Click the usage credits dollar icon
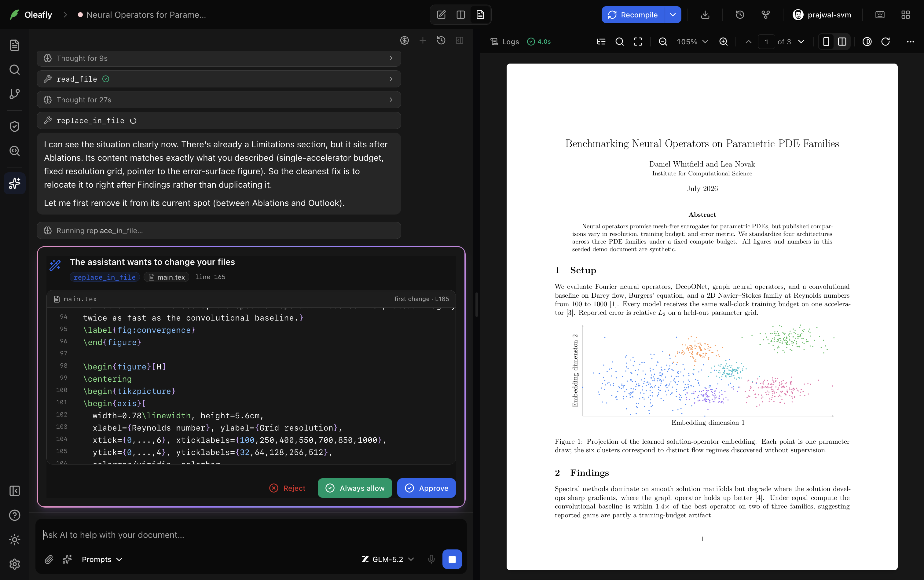Screen dimensions: 924x580 (x=404, y=40)
